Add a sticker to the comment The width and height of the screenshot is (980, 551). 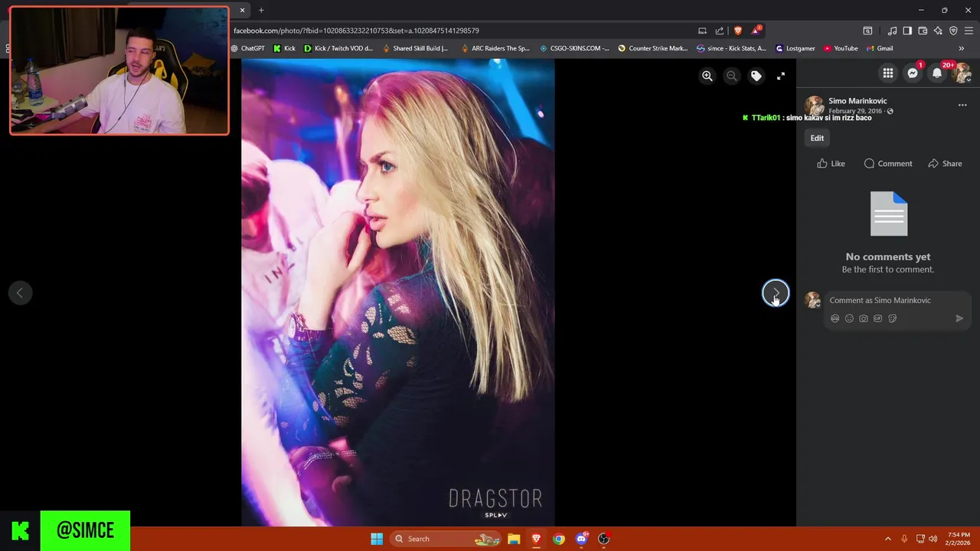[892, 318]
